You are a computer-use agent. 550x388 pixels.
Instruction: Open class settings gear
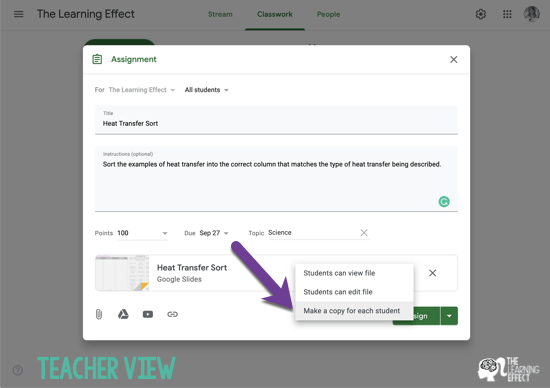[481, 14]
